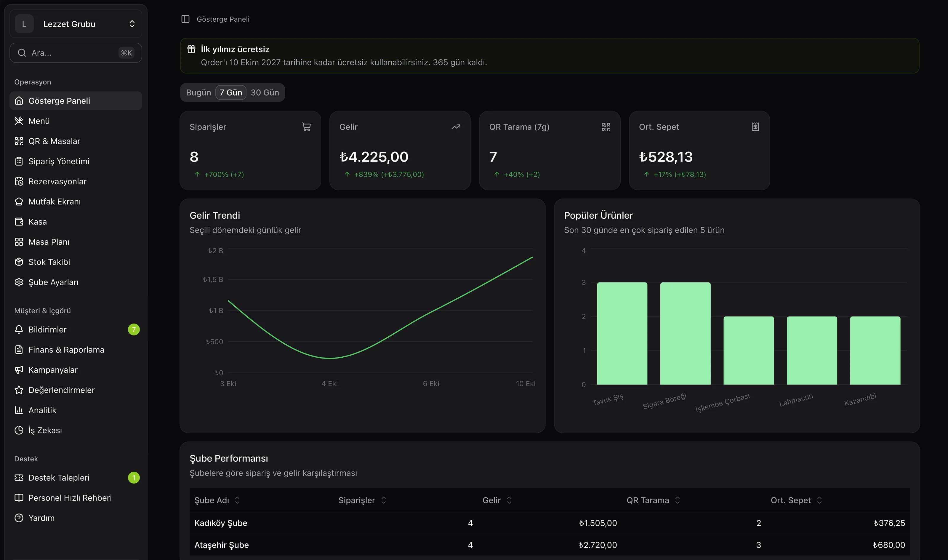Click the Bildirimler badge showing 7
This screenshot has height=560, width=948.
coord(134,329)
